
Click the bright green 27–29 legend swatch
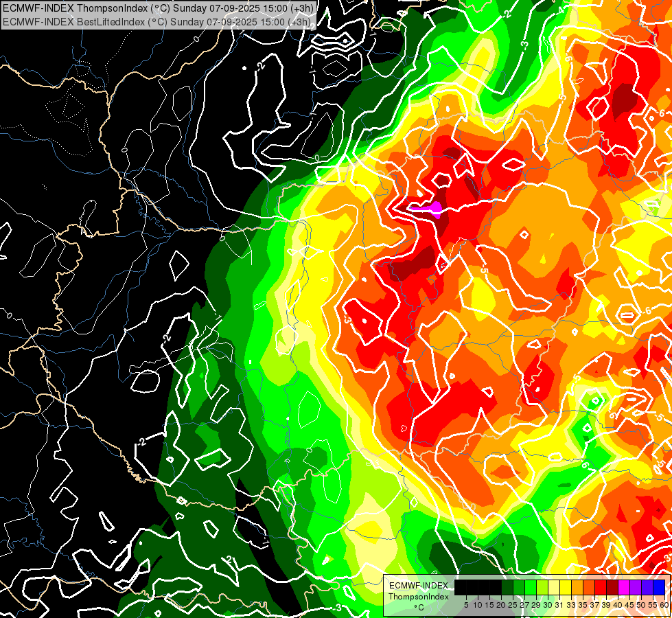[x=530, y=587]
